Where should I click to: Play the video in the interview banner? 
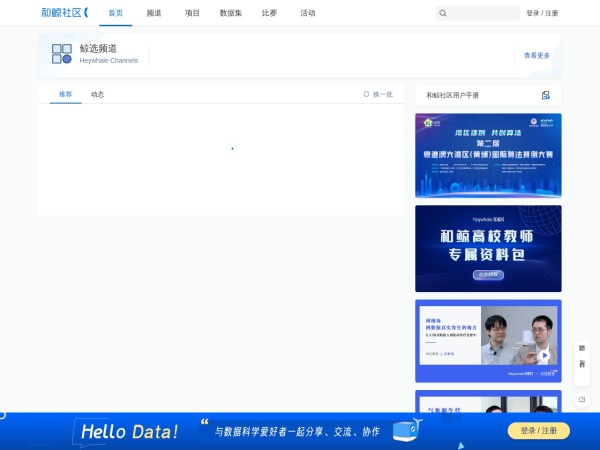click(544, 354)
